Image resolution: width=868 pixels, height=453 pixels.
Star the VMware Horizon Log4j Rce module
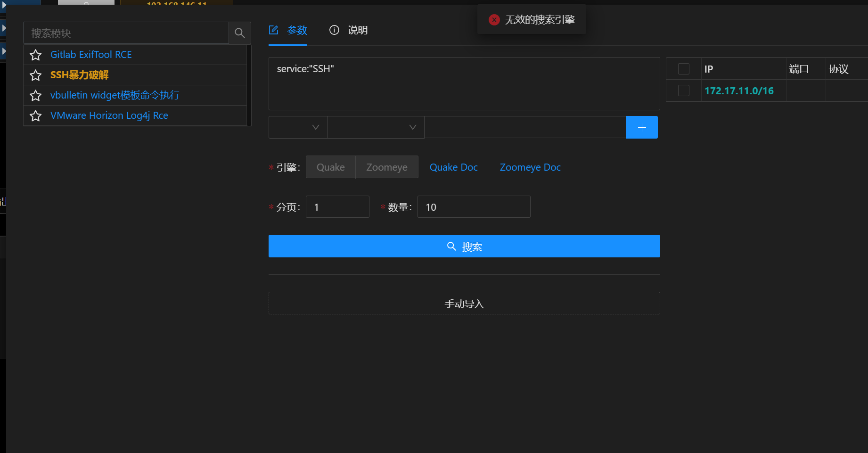(x=35, y=116)
